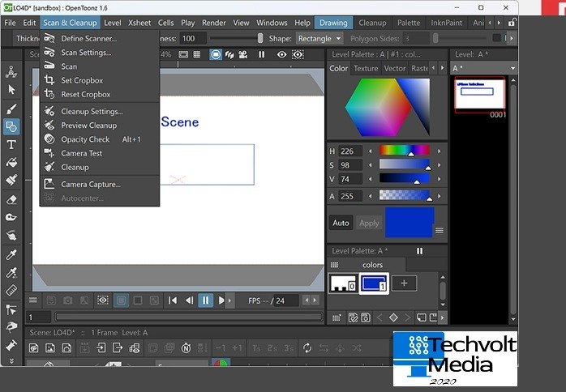Click the previous frame button
The image size is (566, 392).
[x=189, y=300]
